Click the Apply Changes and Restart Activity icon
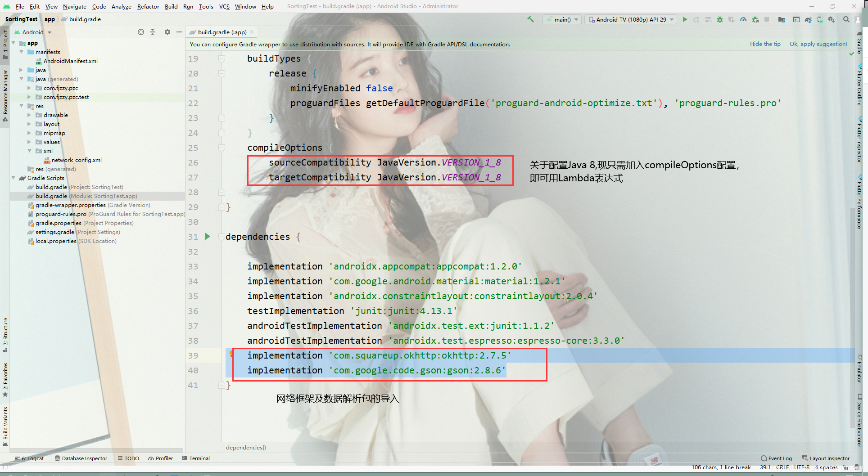Screen dimensions: 868x476 coord(696,19)
